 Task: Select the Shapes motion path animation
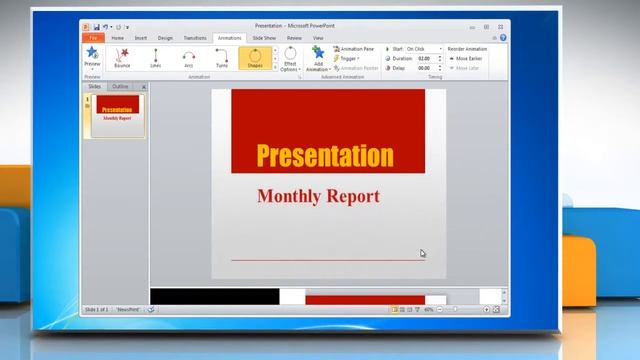click(255, 58)
